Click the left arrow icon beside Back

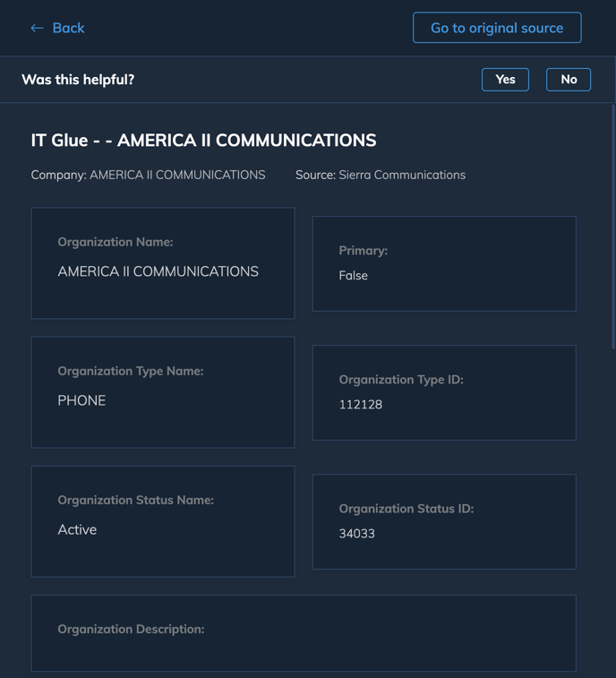pyautogui.click(x=38, y=28)
